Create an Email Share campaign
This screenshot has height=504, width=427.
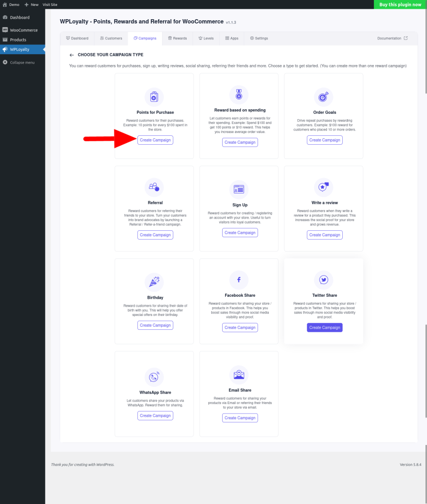(x=240, y=418)
